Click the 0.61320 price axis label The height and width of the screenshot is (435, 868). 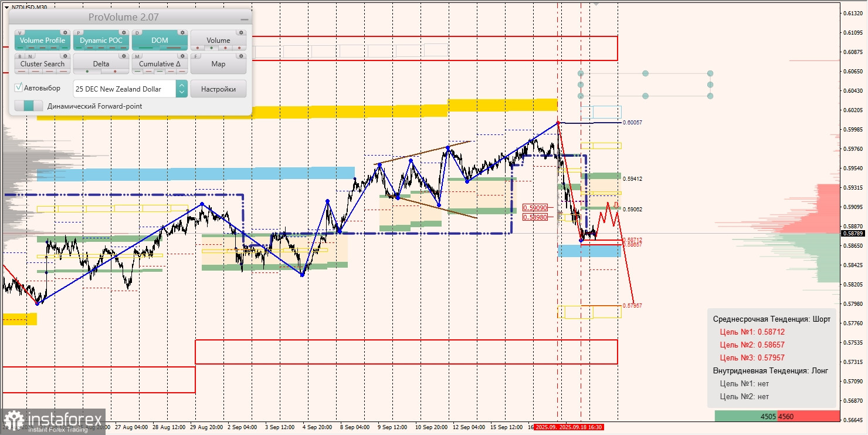tap(853, 13)
